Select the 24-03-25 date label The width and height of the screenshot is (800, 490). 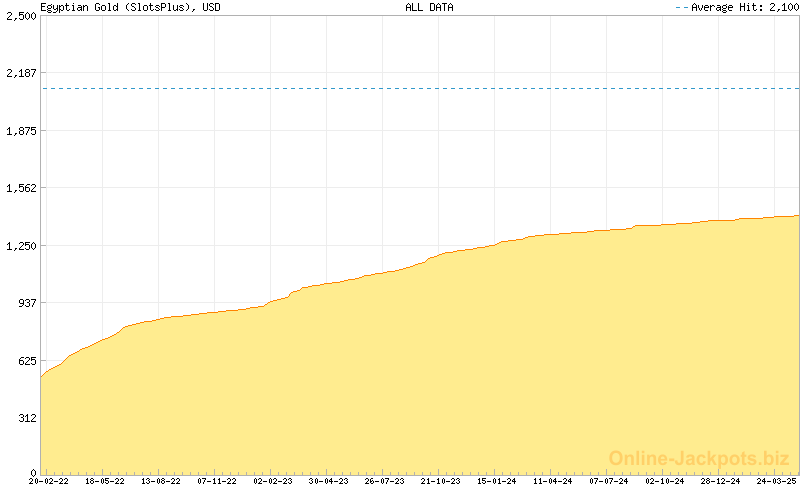pyautogui.click(x=777, y=481)
